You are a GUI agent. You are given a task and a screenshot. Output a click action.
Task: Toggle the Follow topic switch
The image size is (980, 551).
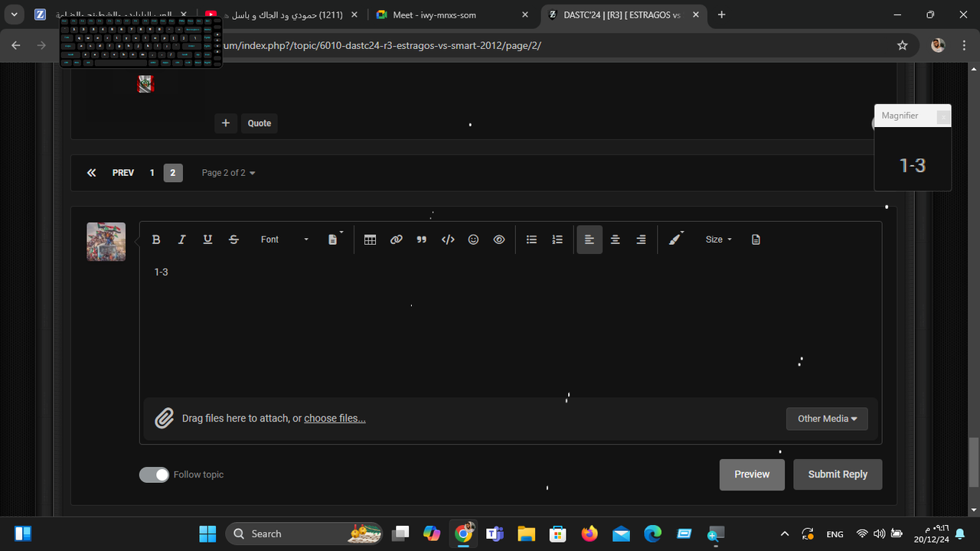pyautogui.click(x=154, y=474)
